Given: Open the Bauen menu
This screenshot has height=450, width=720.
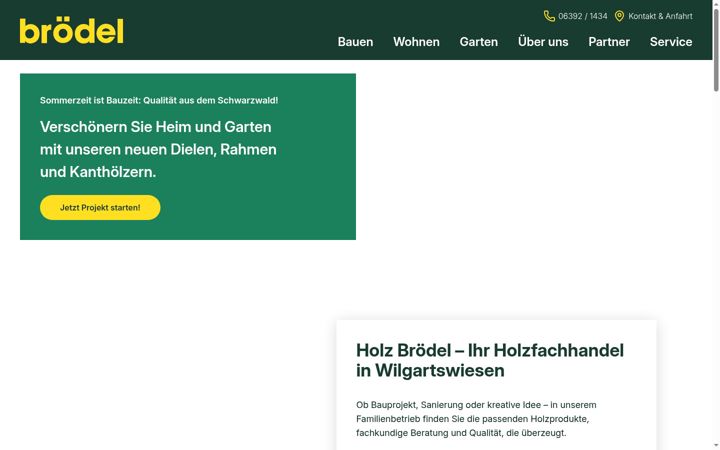Looking at the screenshot, I should pos(355,42).
